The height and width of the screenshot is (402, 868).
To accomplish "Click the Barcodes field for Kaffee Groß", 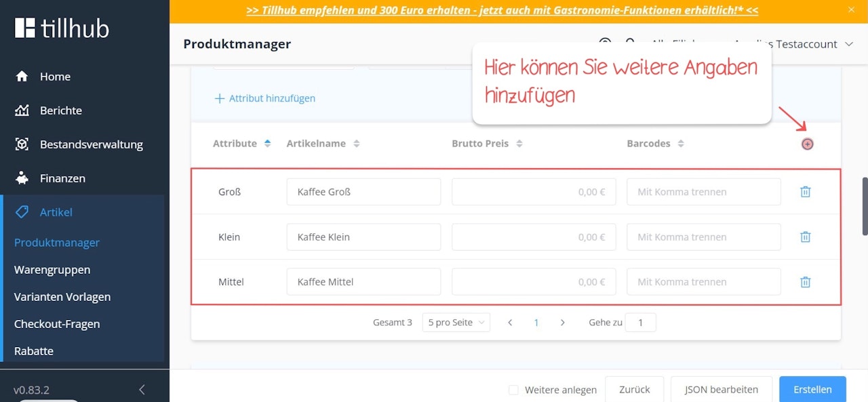I will 704,192.
